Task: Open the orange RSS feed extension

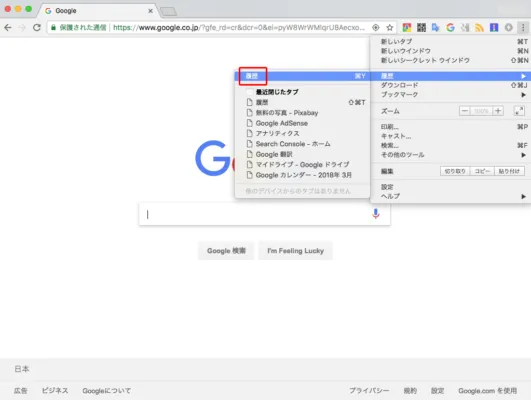Action: point(479,27)
